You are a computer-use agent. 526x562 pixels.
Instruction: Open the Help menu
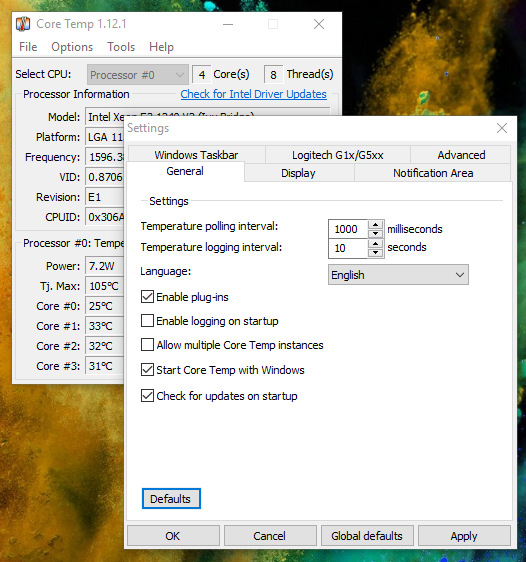coord(162,47)
